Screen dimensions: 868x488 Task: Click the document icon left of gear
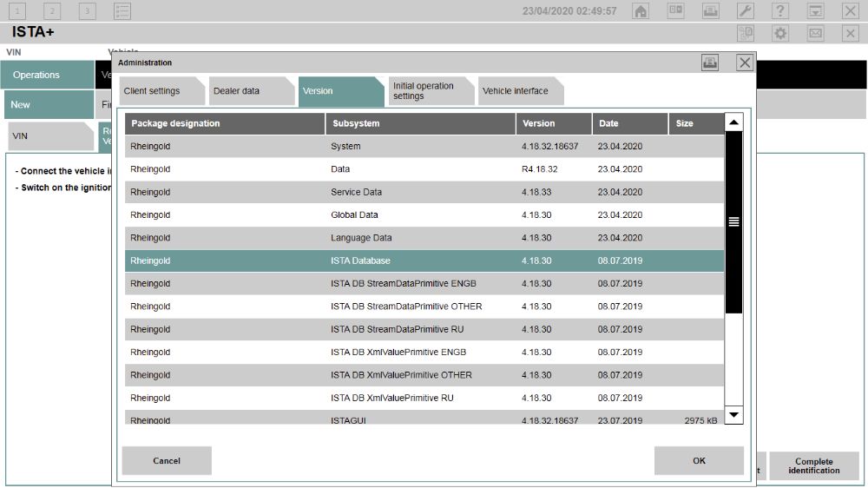coord(746,33)
